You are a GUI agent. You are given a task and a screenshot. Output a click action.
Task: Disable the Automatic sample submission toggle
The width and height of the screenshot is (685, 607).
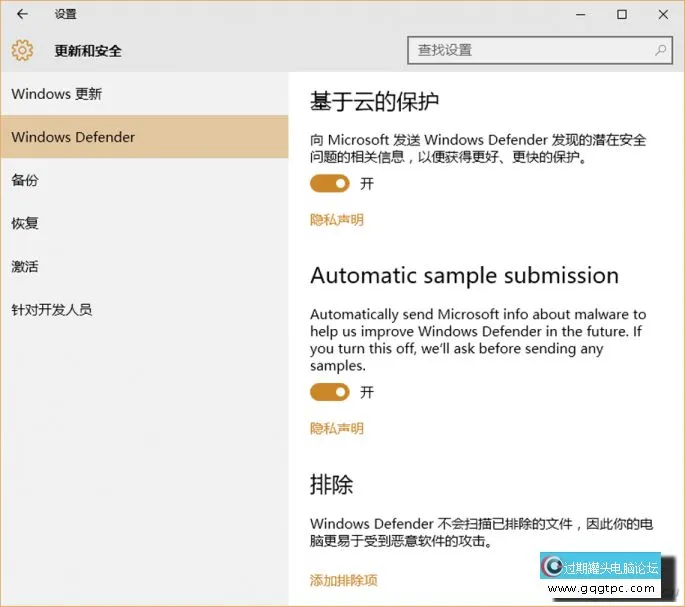[x=329, y=392]
